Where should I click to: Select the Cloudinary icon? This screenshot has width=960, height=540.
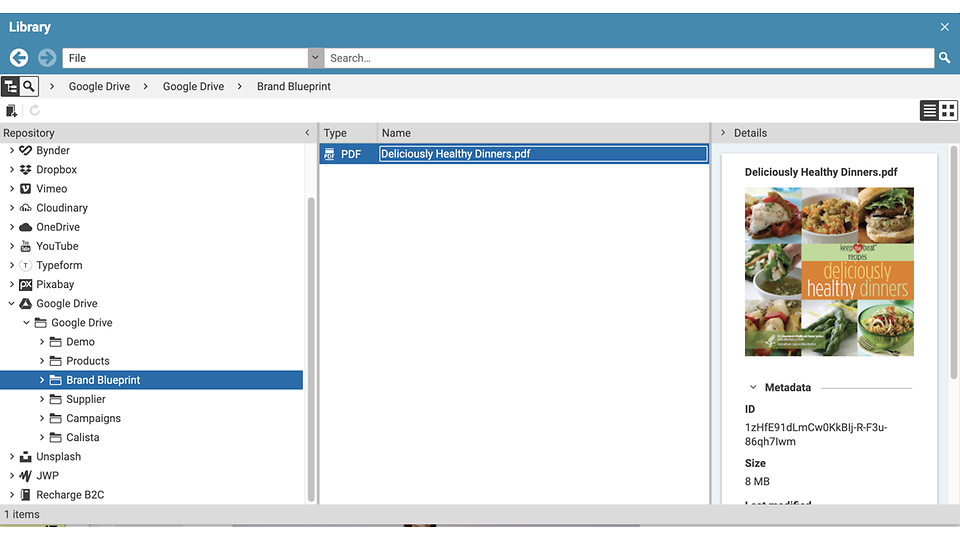click(25, 208)
